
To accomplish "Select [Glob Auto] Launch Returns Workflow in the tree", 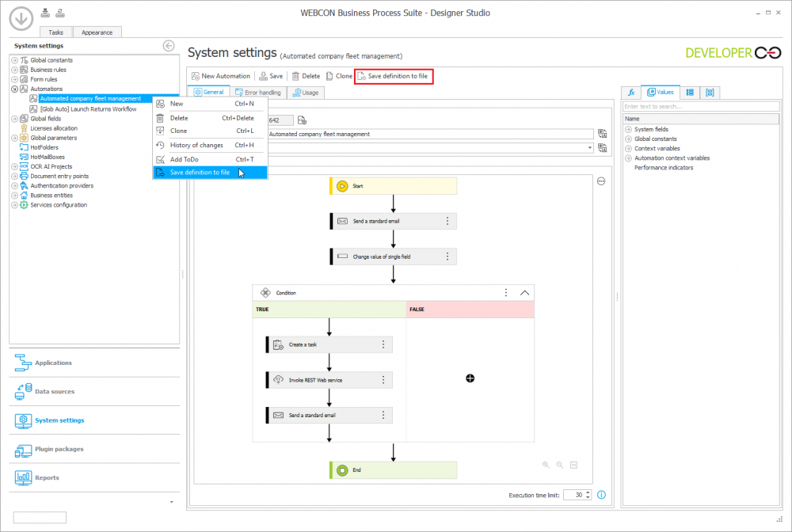I will 89,109.
